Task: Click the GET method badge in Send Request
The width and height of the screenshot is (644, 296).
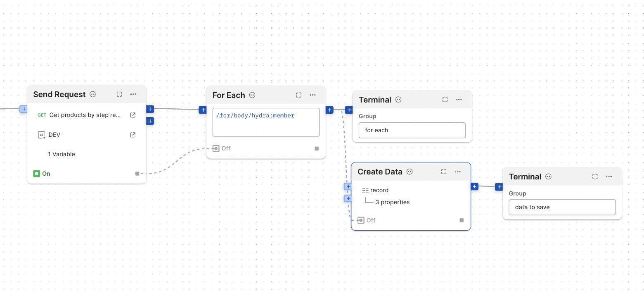Action: 41,115
